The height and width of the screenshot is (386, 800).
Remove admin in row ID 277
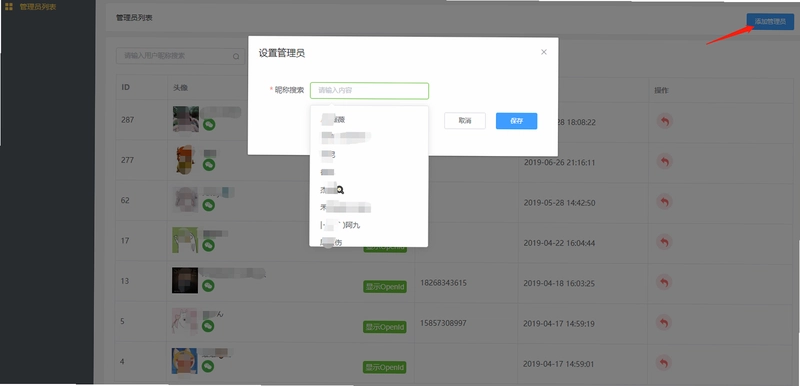point(664,162)
